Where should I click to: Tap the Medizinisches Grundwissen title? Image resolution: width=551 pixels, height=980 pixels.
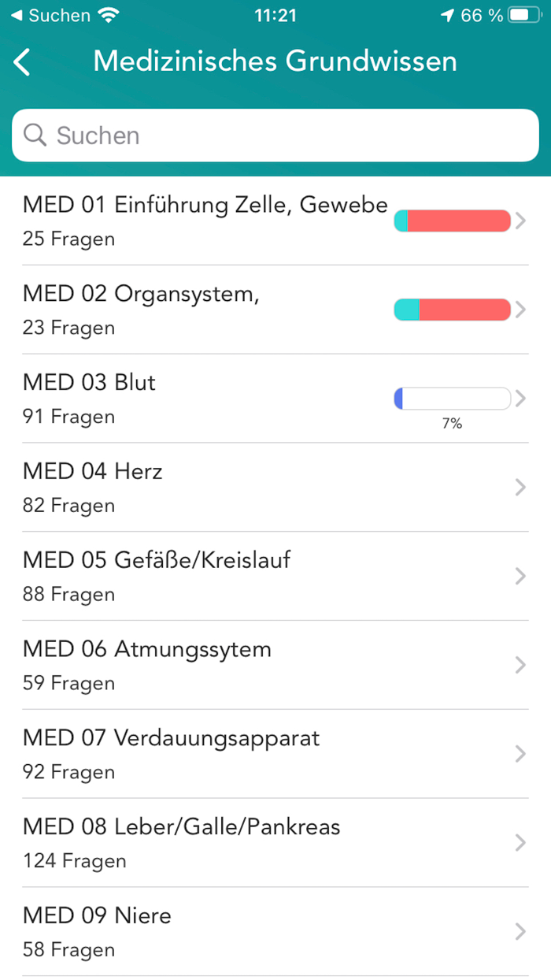pyautogui.click(x=275, y=61)
